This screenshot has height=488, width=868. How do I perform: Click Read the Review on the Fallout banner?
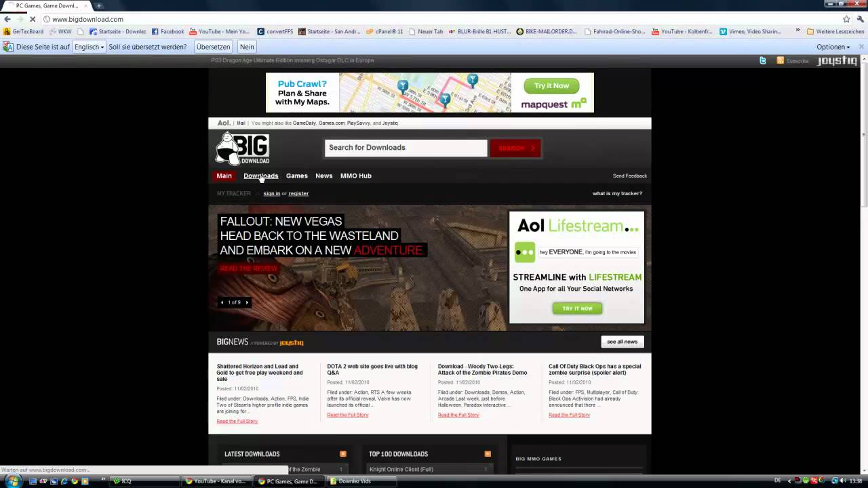[248, 268]
